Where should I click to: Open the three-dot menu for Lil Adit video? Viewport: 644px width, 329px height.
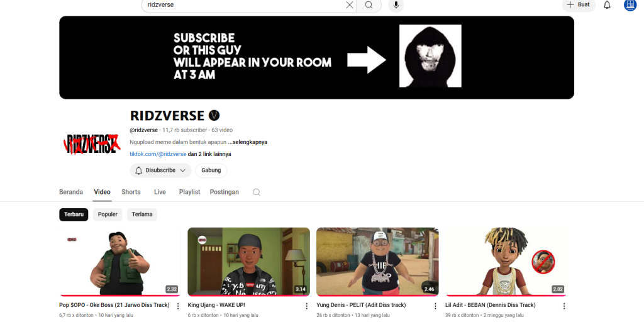(564, 306)
